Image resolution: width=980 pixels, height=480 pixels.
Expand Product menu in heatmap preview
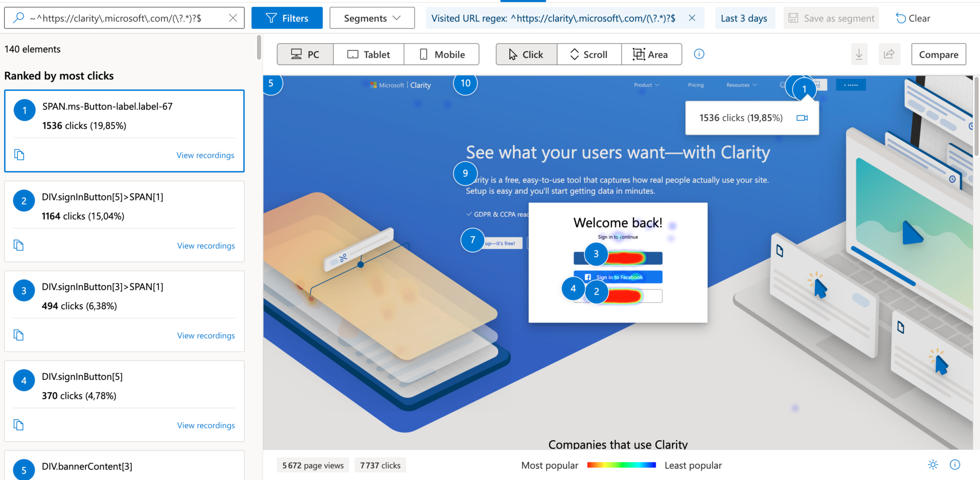pos(646,85)
